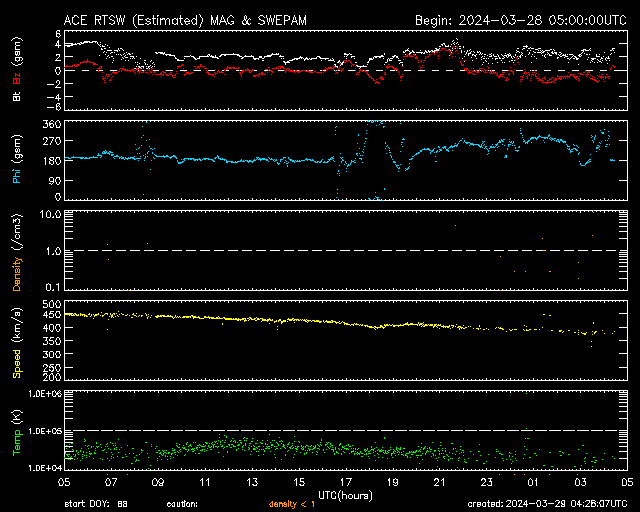Click the green Temp (K) axis label
Viewport: 640px width, 512px height.
click(x=17, y=432)
